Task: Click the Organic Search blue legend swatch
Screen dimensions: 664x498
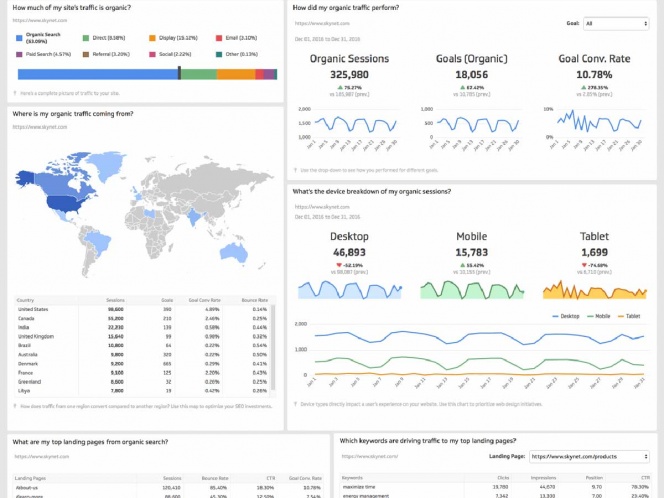Action: pyautogui.click(x=19, y=38)
